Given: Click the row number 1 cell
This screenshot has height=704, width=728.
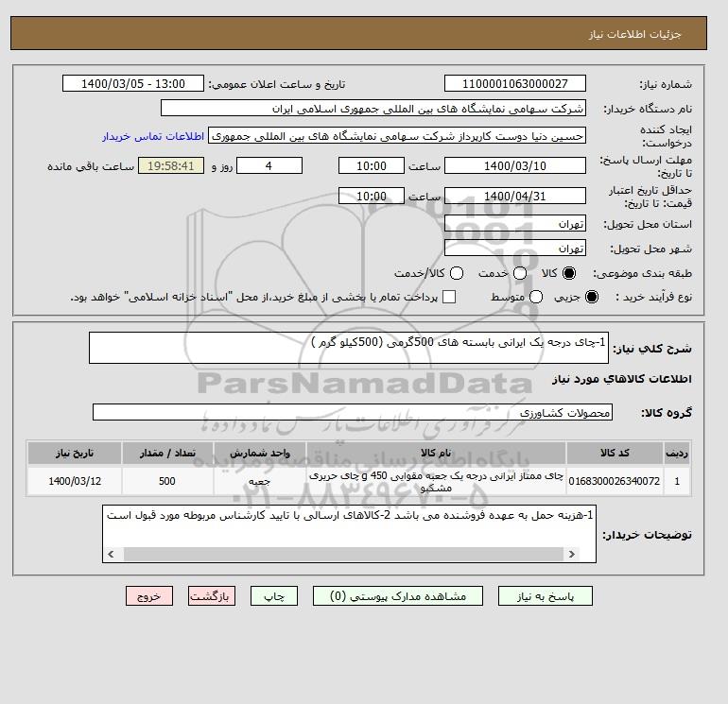Looking at the screenshot, I should [677, 481].
